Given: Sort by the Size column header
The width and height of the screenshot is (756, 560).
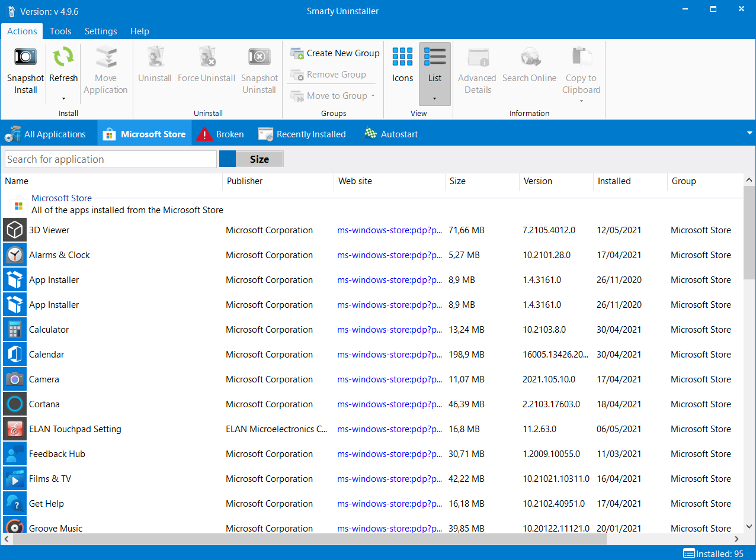Looking at the screenshot, I should [x=482, y=181].
